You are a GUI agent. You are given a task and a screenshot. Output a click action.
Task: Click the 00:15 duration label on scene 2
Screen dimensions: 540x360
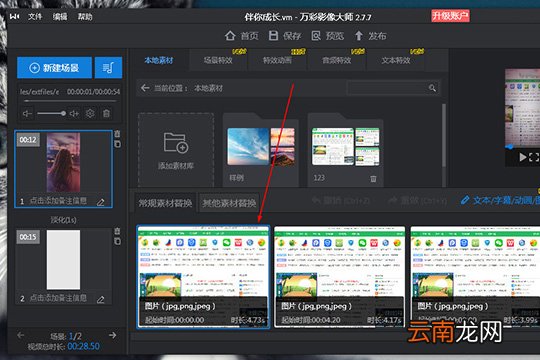[28, 237]
